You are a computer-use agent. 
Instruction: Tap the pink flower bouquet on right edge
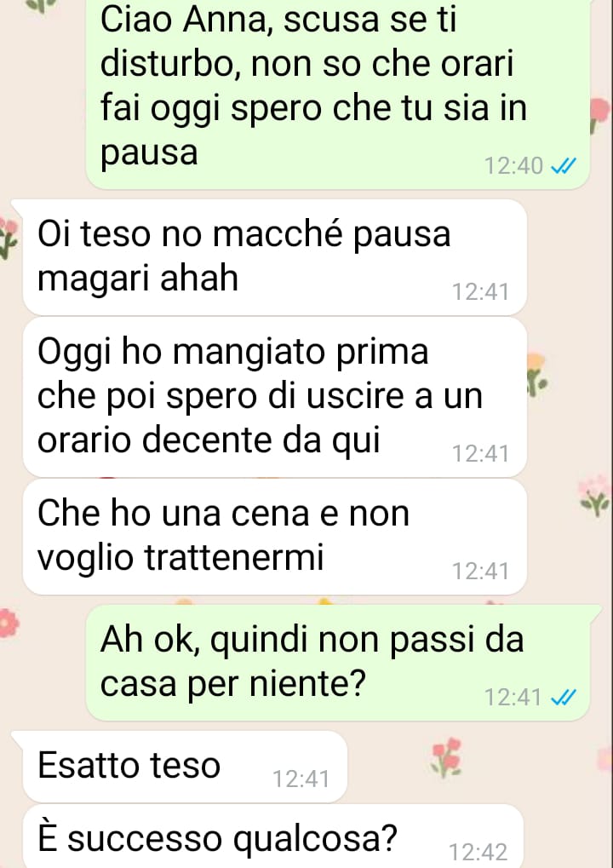[x=594, y=495]
